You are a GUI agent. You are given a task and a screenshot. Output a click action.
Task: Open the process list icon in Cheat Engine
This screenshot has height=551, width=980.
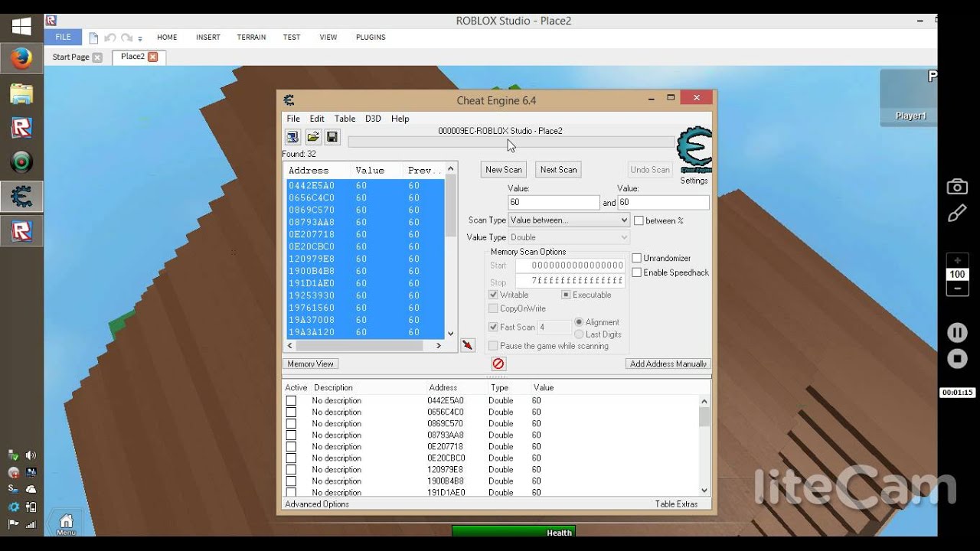coord(292,137)
